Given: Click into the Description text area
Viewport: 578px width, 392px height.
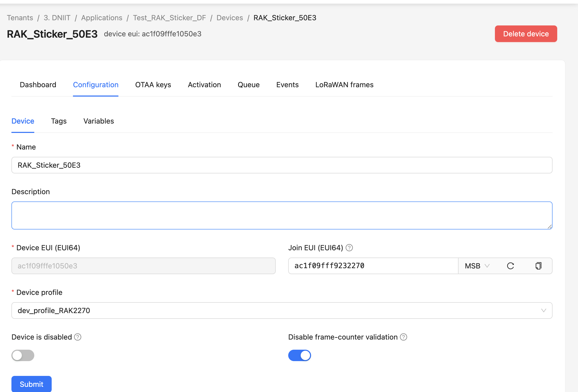Looking at the screenshot, I should (x=282, y=215).
